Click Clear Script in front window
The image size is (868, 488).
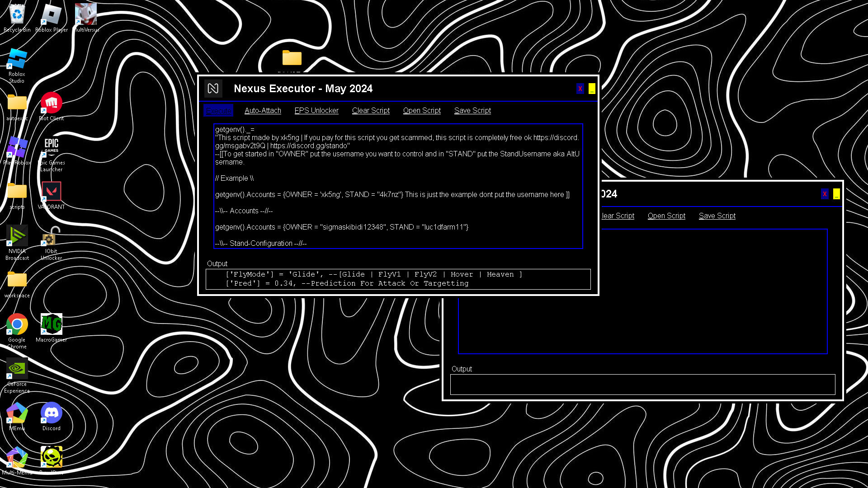pyautogui.click(x=371, y=111)
